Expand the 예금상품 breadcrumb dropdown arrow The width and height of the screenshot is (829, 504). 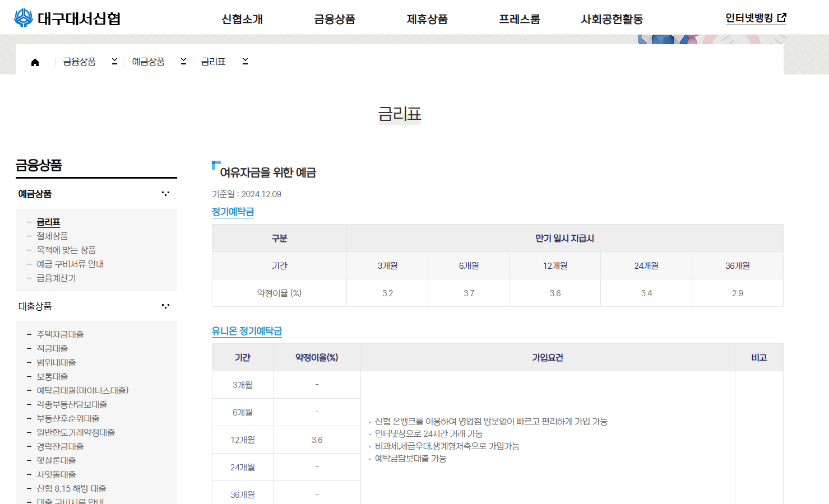coord(183,62)
